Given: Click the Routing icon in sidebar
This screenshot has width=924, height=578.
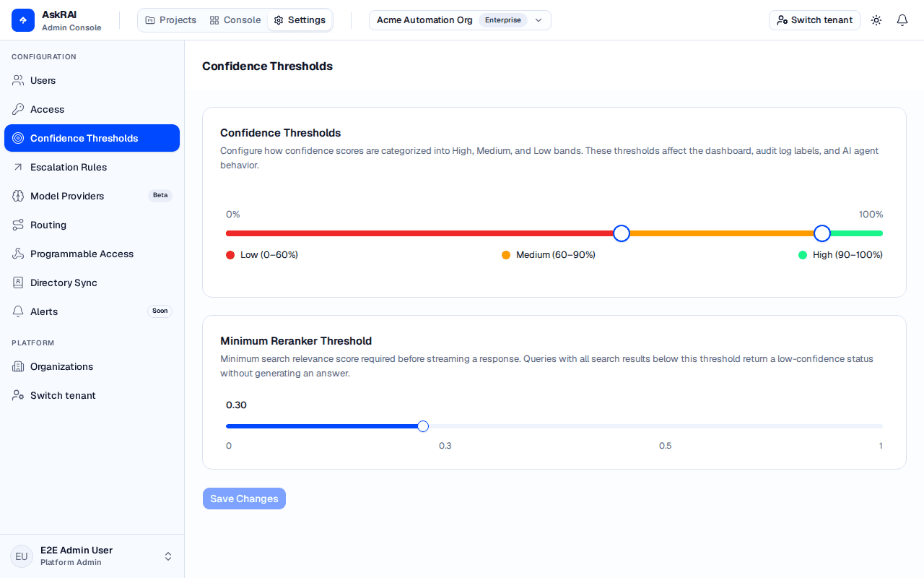Looking at the screenshot, I should 18,225.
